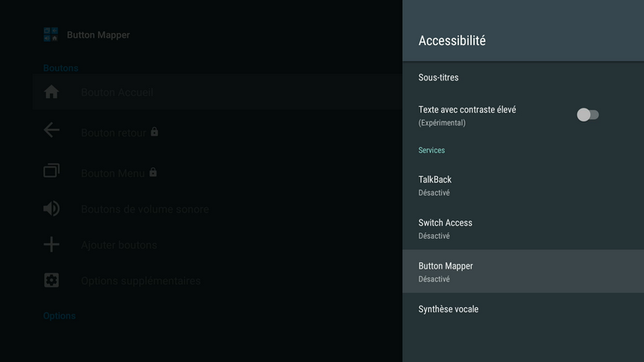Choose the Ajouter boutons label
Viewport: 644px width, 362px height.
point(118,245)
